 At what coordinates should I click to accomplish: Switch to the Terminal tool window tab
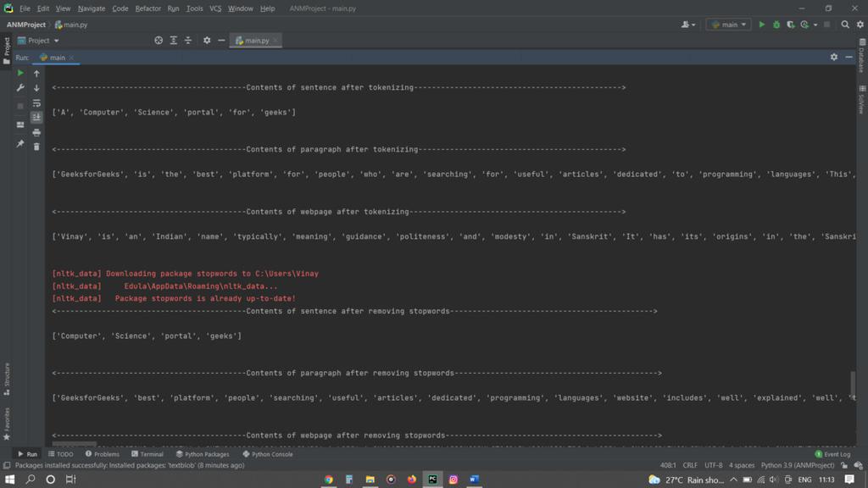tap(147, 454)
